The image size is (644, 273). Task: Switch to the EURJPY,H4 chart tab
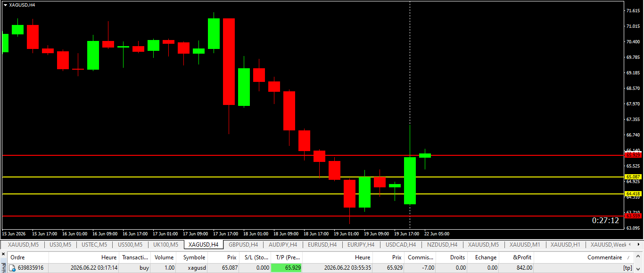(361, 245)
